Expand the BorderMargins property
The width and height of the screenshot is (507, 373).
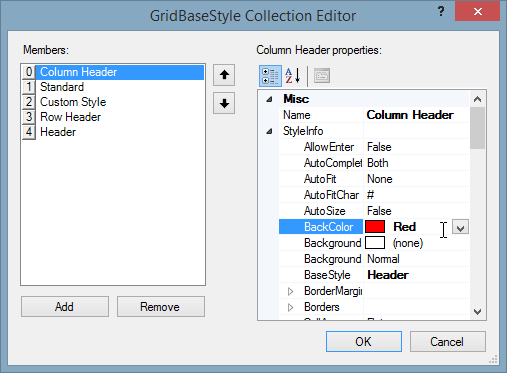pyautogui.click(x=290, y=291)
